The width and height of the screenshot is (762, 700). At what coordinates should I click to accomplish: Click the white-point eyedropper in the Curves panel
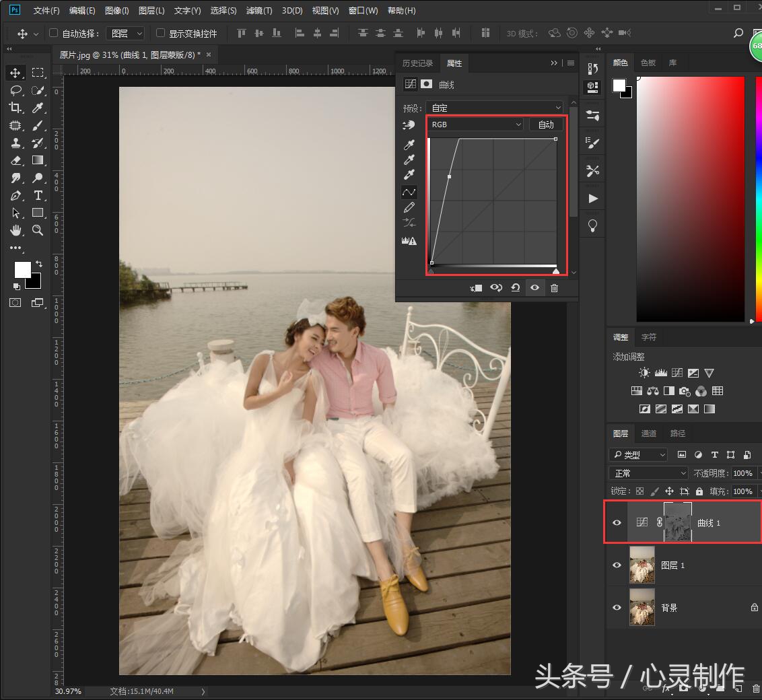tap(409, 174)
